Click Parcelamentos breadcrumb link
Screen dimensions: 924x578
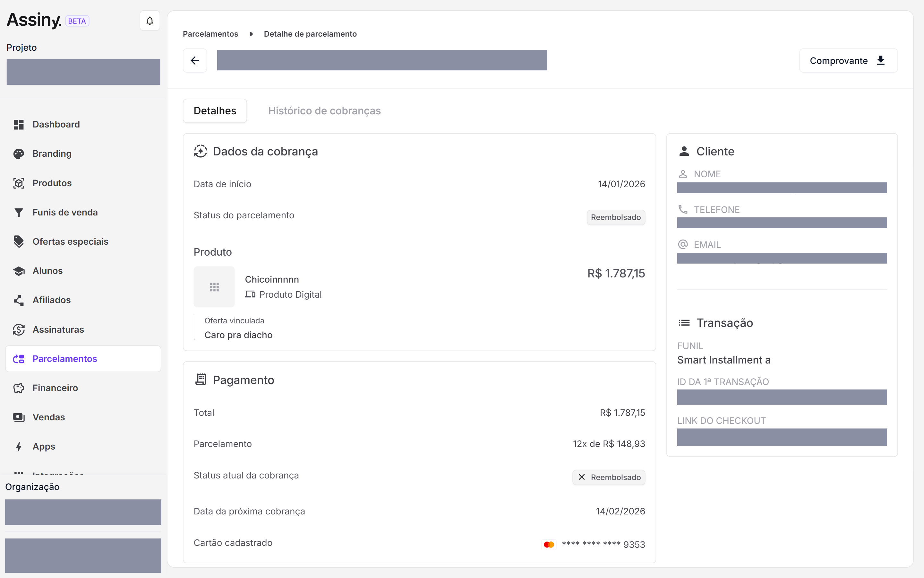(x=210, y=34)
